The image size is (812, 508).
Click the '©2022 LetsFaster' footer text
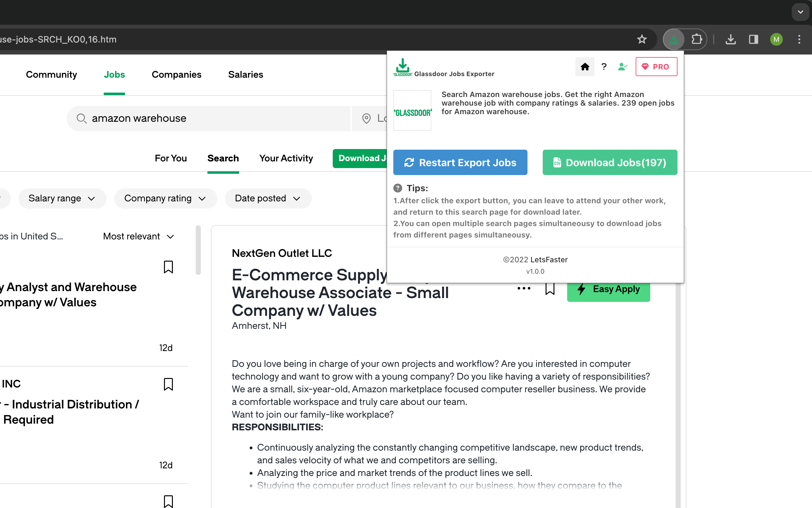(535, 260)
